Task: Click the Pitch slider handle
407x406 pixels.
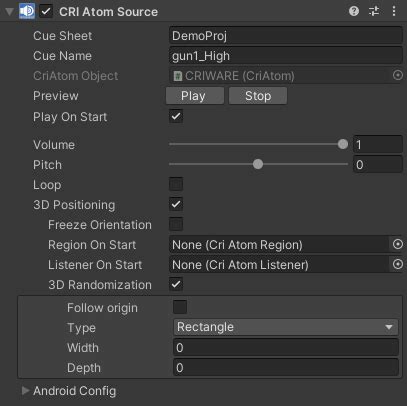Action: click(x=258, y=164)
